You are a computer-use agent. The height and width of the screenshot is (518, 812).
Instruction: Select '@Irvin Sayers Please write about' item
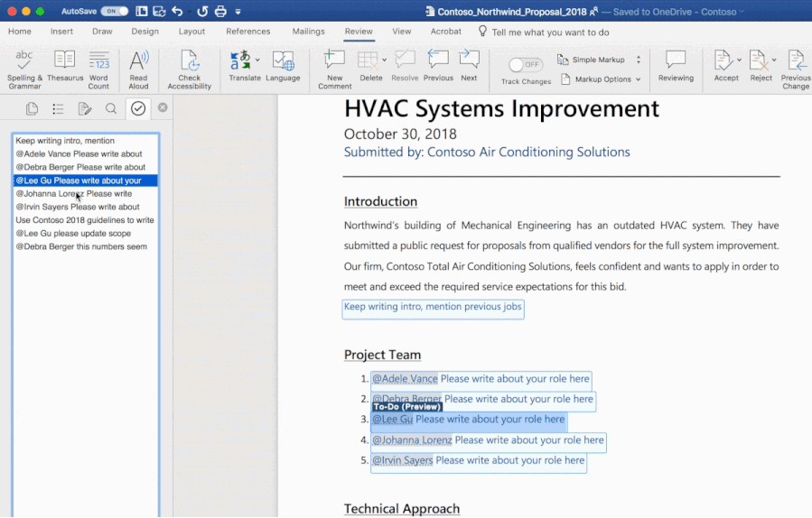[86, 207]
